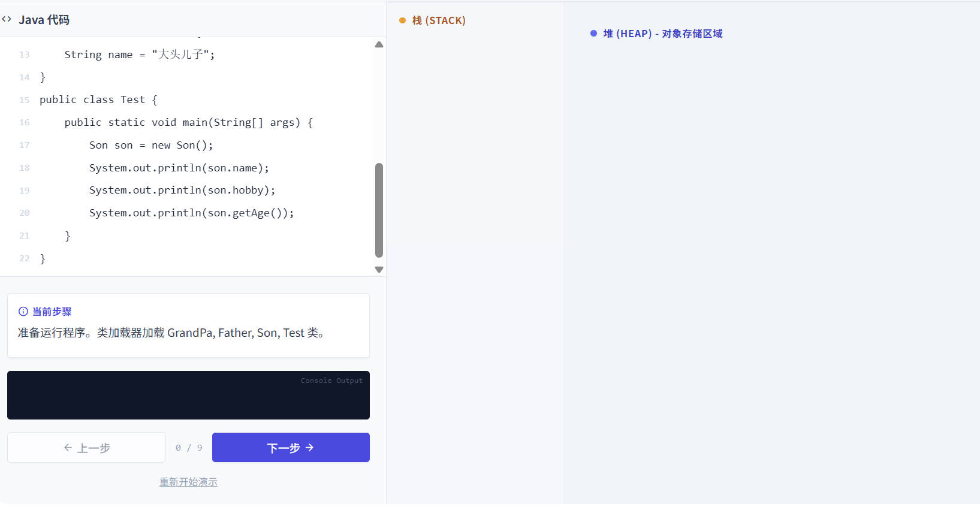The width and height of the screenshot is (980, 507).
Task: Click the code brackets icon beside Java 代码
Action: 7,19
